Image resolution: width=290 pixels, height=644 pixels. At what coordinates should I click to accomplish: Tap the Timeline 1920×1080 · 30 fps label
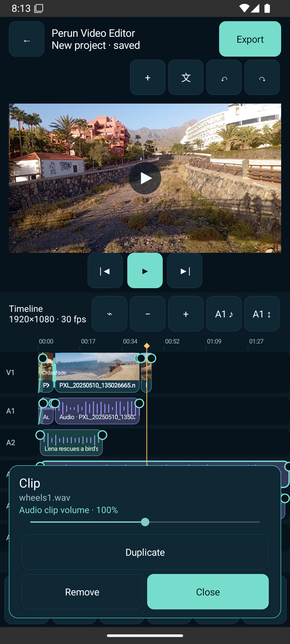point(48,314)
